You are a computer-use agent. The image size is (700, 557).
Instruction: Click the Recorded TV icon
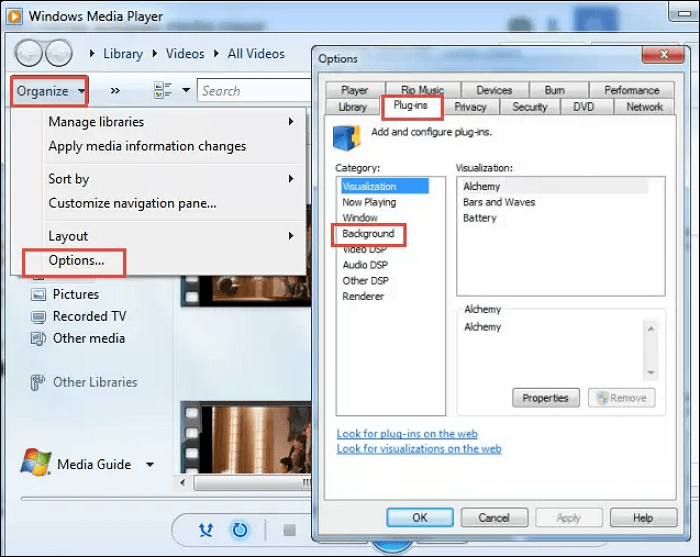point(38,317)
